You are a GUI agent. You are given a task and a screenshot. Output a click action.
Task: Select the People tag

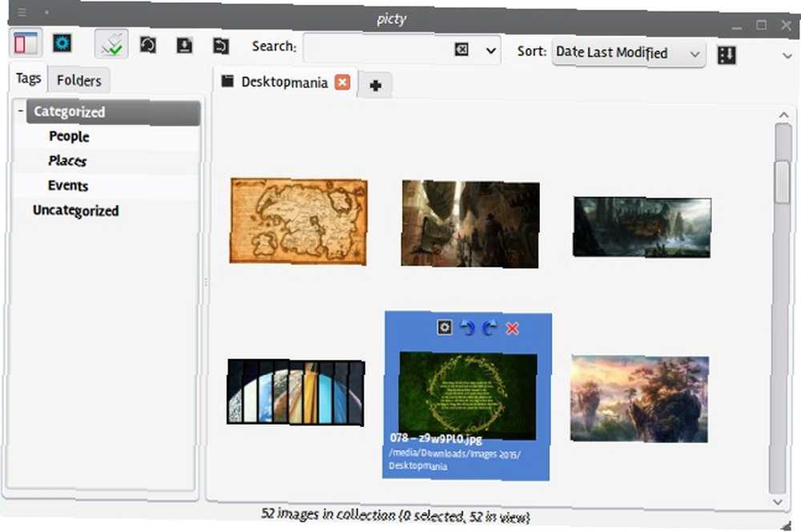69,136
